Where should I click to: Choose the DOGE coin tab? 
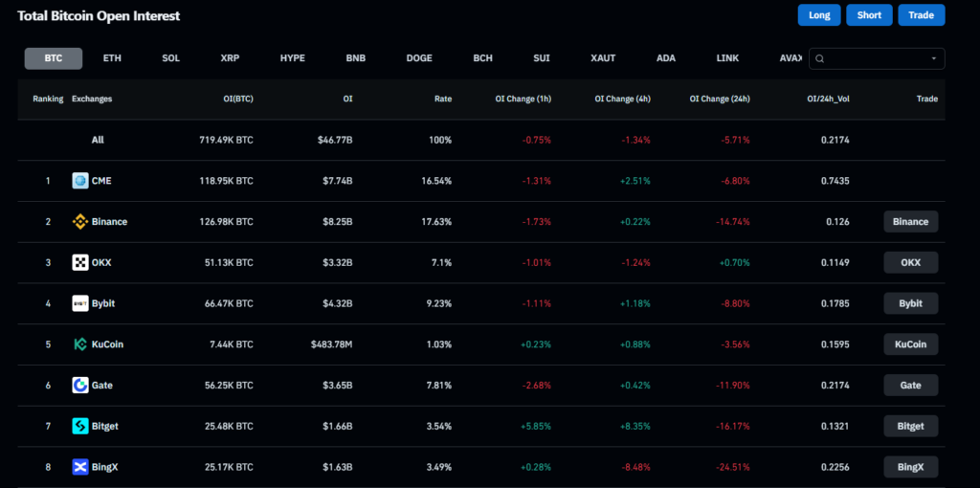click(419, 58)
